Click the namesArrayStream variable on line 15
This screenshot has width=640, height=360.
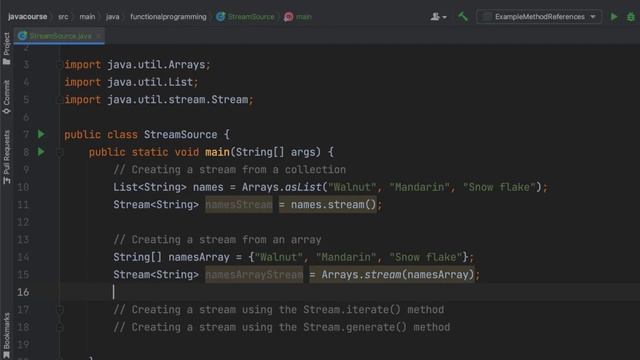click(x=254, y=274)
